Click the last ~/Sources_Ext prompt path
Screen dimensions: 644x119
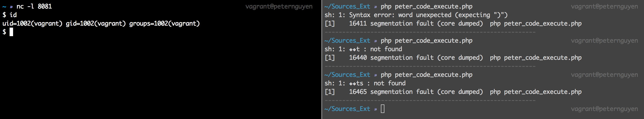(x=347, y=109)
